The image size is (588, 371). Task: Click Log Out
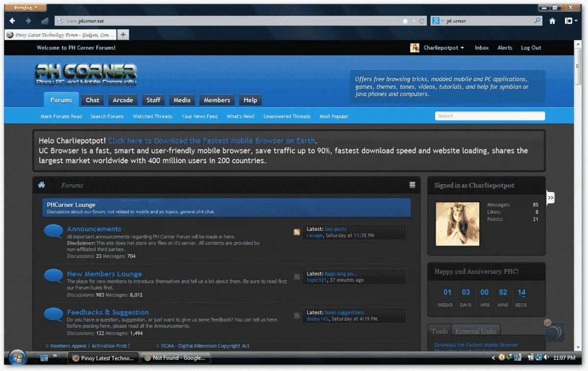(531, 48)
